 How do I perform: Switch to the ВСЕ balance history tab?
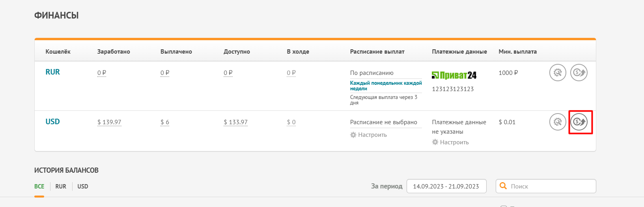click(x=39, y=186)
